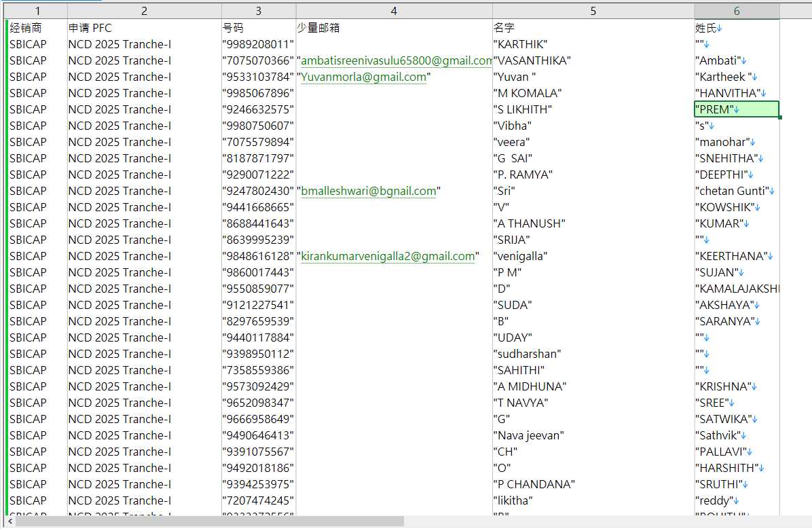The height and width of the screenshot is (529, 812).
Task: Select cell with number "7207474245"
Action: pyautogui.click(x=259, y=500)
